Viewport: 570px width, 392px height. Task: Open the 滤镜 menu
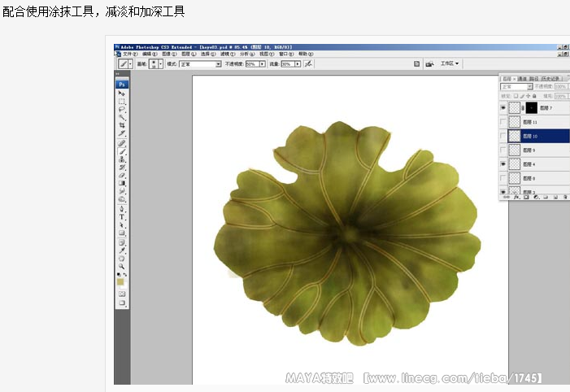click(228, 54)
